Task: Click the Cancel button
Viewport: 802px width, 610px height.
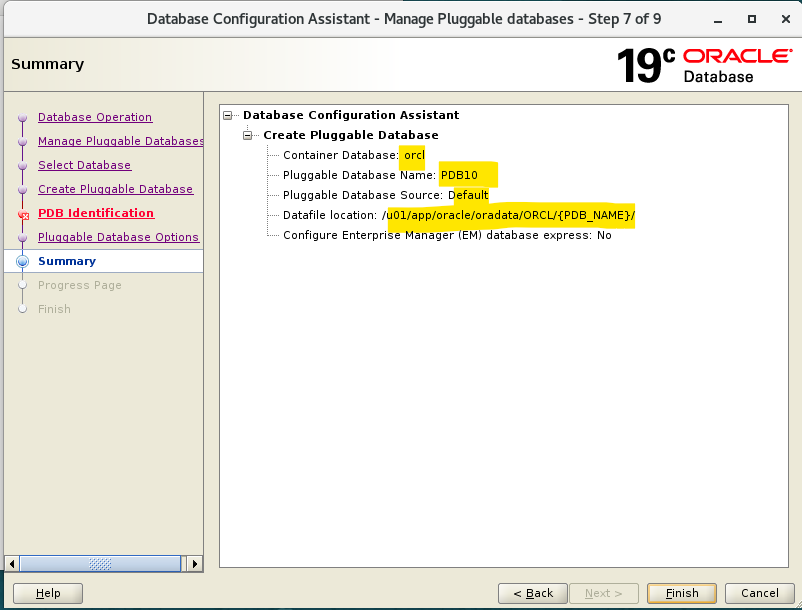Action: click(760, 593)
